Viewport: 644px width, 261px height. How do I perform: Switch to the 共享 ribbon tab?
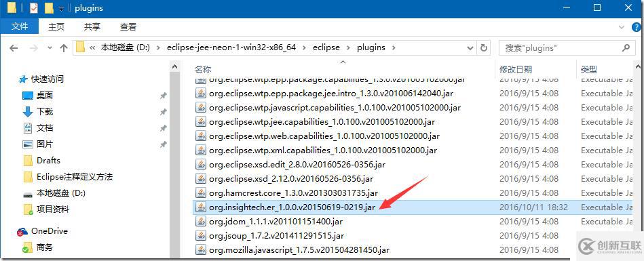click(92, 26)
